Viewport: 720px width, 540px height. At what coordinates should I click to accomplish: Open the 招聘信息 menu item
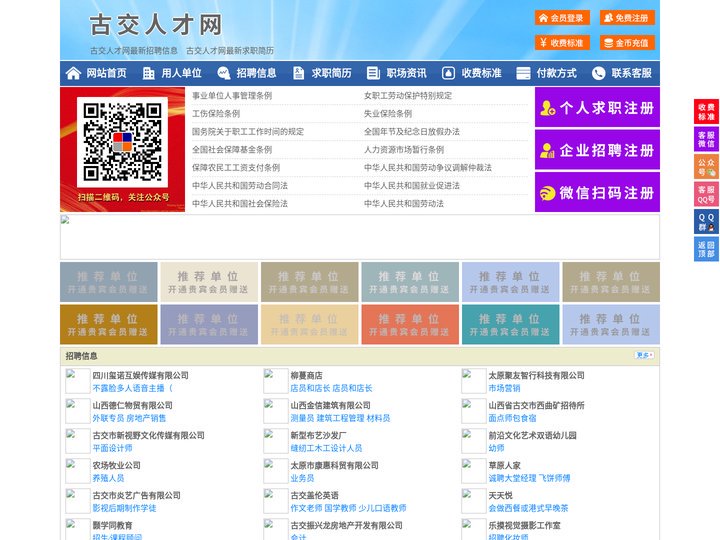[x=256, y=73]
